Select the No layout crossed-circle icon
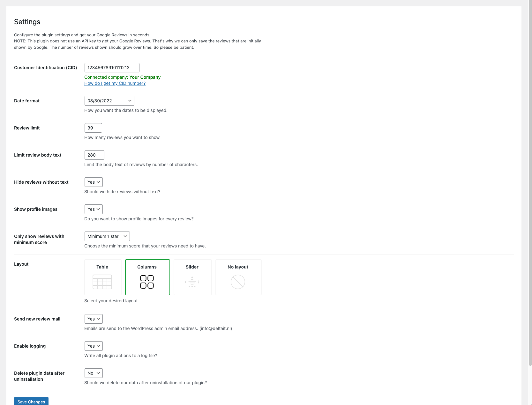This screenshot has width=532, height=405. [238, 282]
